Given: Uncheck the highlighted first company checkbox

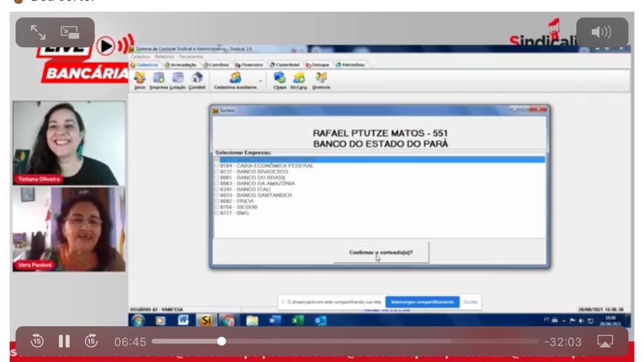Looking at the screenshot, I should [217, 160].
